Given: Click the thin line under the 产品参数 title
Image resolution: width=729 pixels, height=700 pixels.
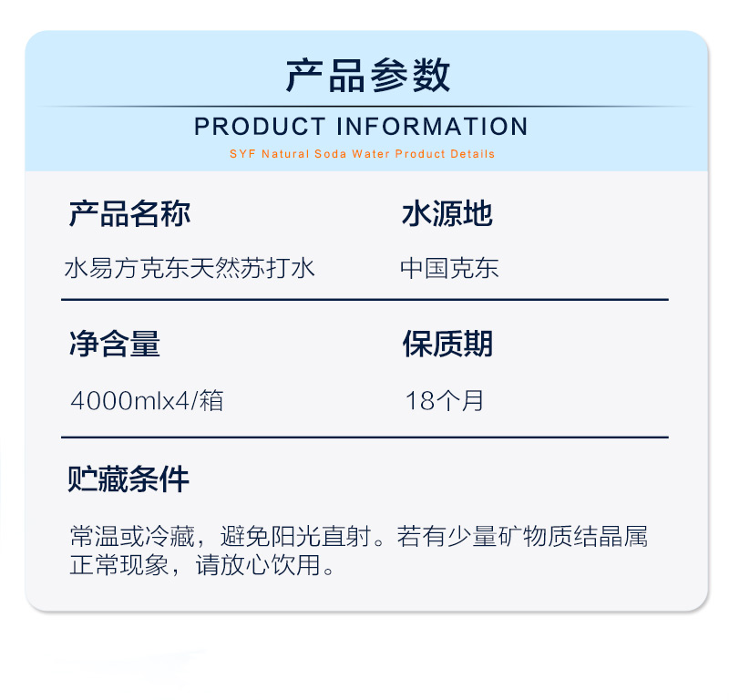Looking at the screenshot, I should pyautogui.click(x=367, y=107).
